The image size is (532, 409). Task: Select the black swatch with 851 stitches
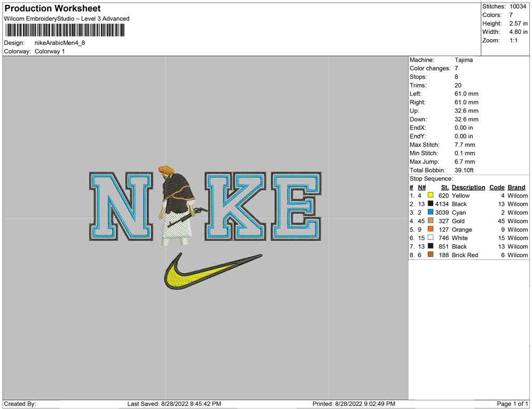(x=430, y=246)
